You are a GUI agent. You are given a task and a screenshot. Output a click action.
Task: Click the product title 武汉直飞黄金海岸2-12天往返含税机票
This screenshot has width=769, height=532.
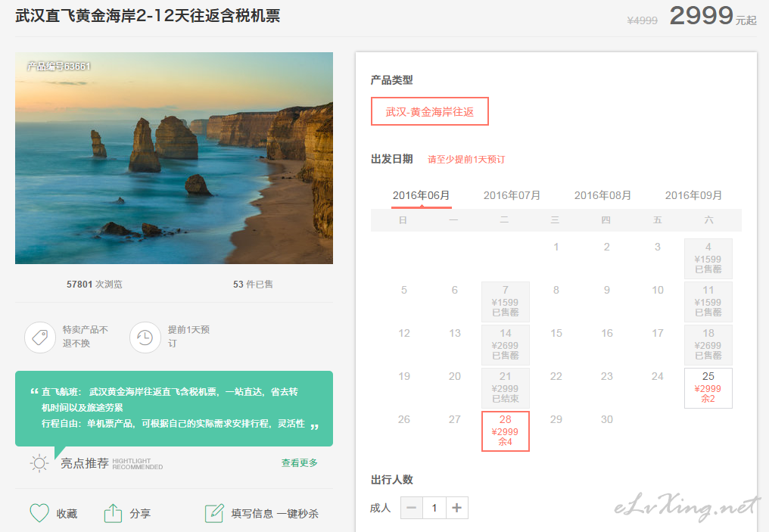pyautogui.click(x=148, y=16)
